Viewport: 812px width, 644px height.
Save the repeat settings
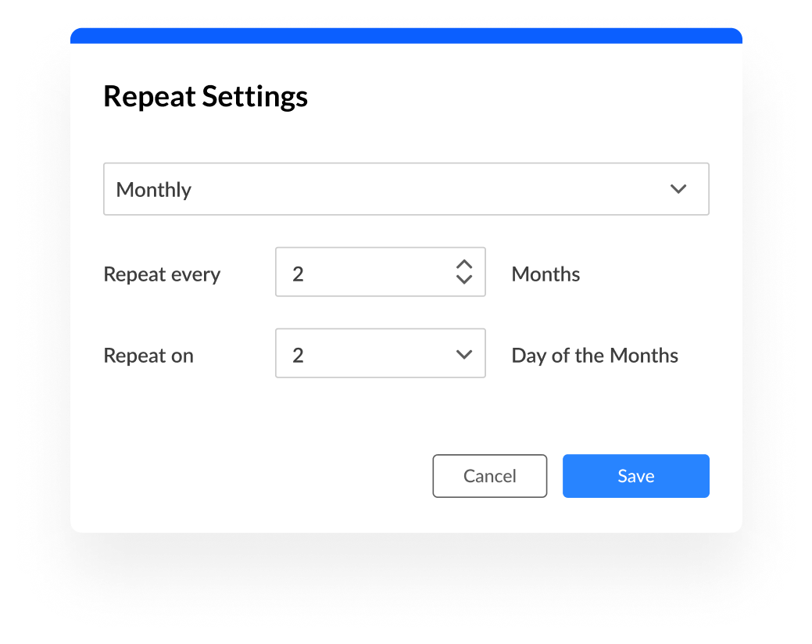click(x=635, y=476)
